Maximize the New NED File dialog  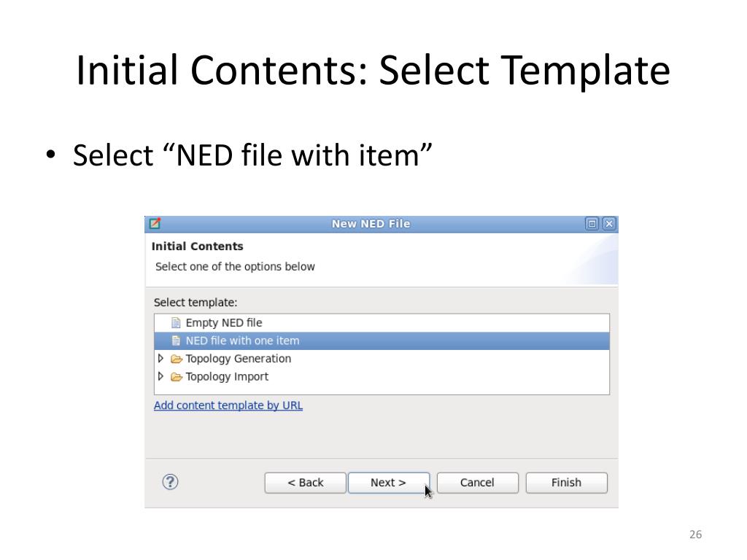click(x=592, y=223)
